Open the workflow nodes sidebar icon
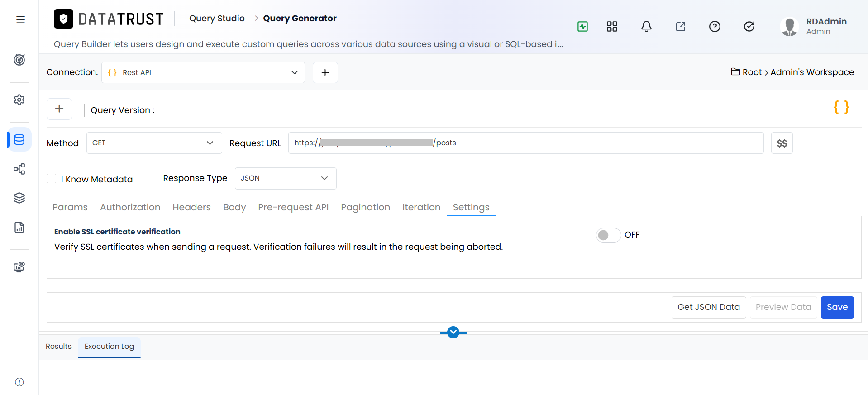 tap(19, 169)
